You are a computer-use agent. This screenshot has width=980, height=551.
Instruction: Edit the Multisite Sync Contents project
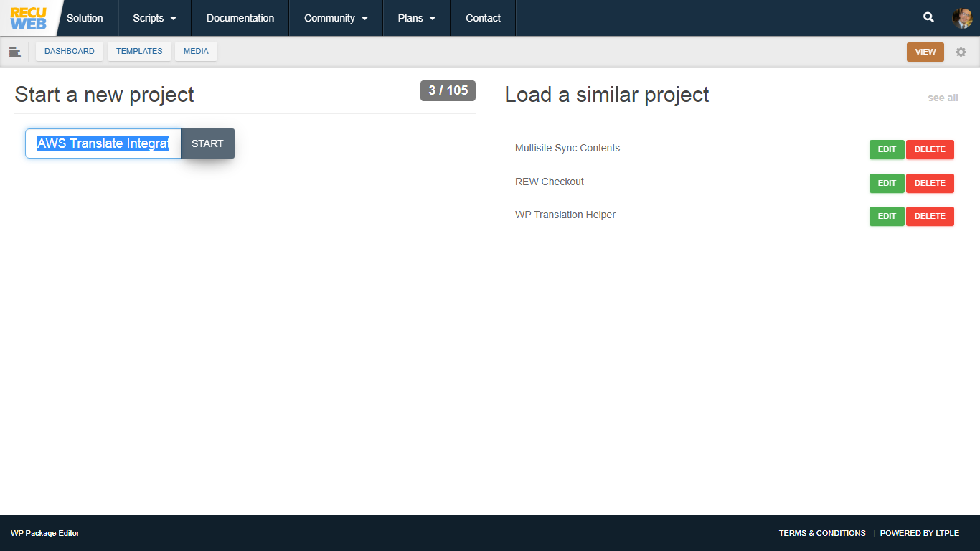click(x=887, y=149)
